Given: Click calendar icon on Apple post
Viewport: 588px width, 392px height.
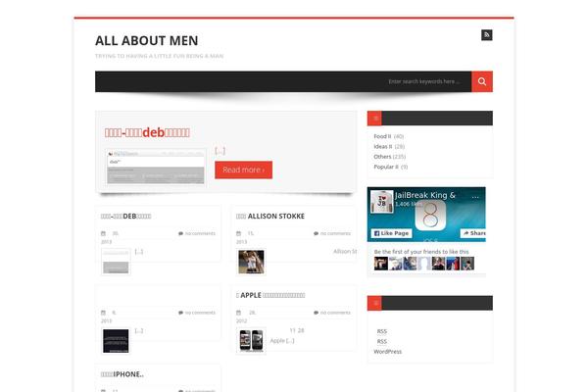Looking at the screenshot, I should [238, 313].
